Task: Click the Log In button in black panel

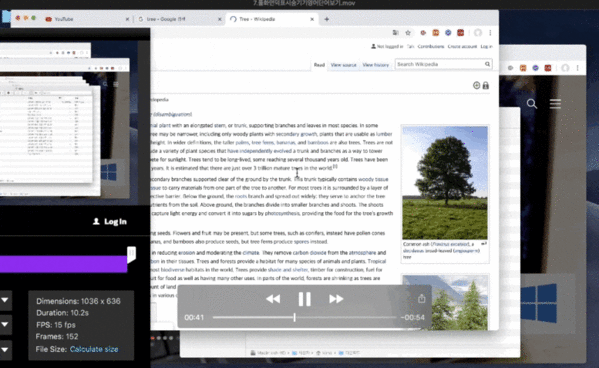Action: [x=110, y=221]
